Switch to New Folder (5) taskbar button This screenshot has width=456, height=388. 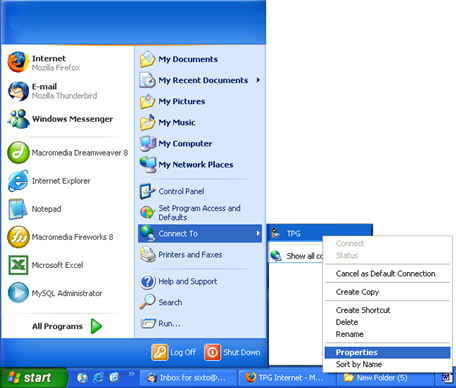tap(384, 378)
